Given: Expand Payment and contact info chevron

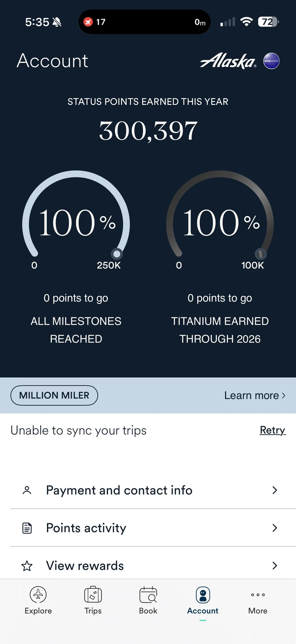Looking at the screenshot, I should (275, 490).
